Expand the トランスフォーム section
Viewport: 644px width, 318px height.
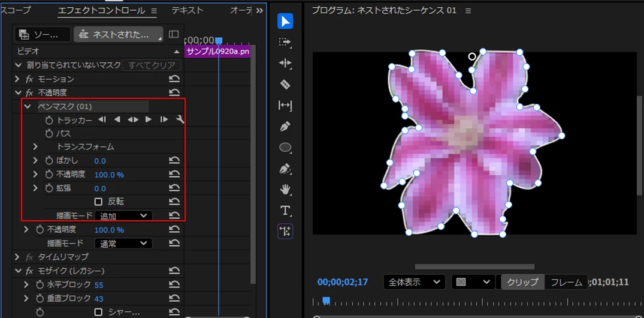(35, 146)
